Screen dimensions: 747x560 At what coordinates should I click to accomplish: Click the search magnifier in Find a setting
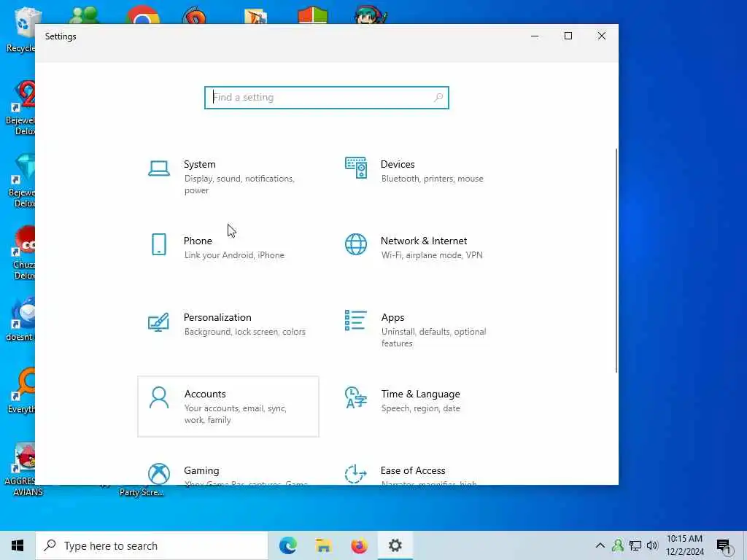tap(438, 98)
